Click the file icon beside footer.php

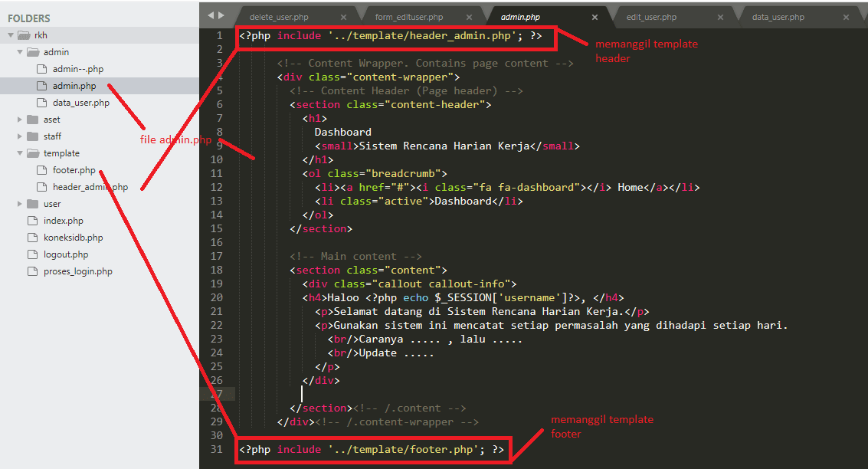coord(41,169)
